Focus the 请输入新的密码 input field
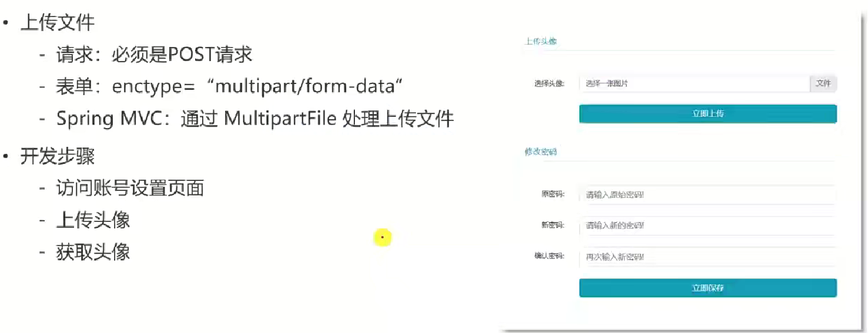 (707, 226)
